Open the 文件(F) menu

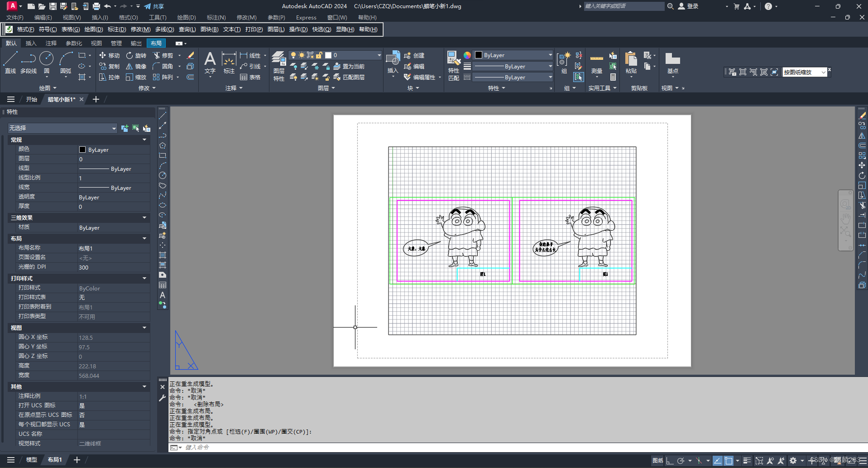tap(14, 18)
